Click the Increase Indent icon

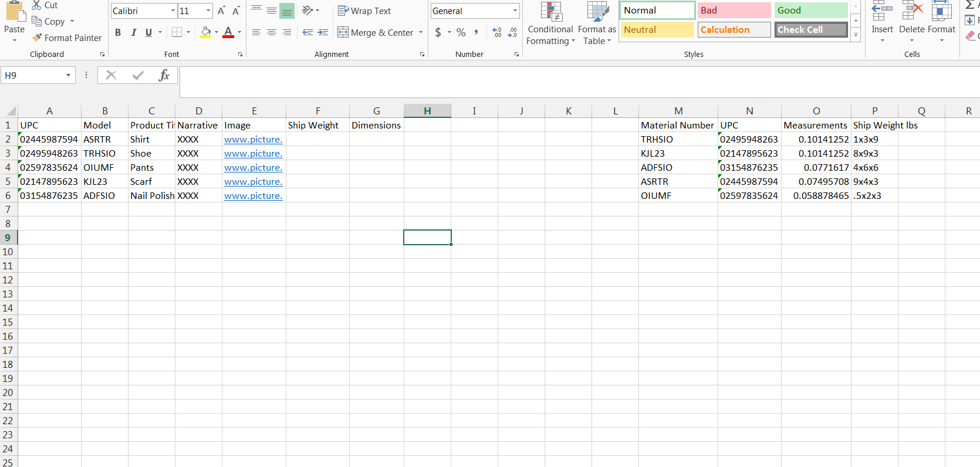point(323,32)
